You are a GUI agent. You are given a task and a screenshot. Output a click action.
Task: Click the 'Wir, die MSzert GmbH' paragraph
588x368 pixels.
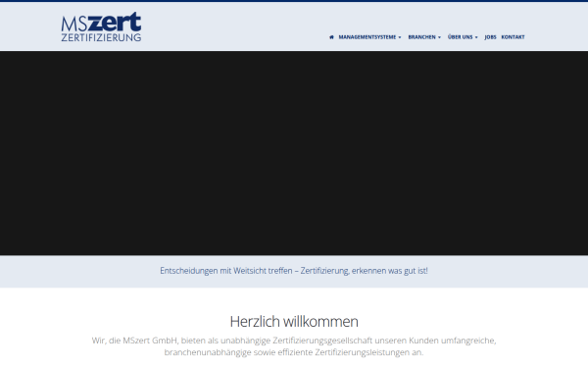pos(294,346)
